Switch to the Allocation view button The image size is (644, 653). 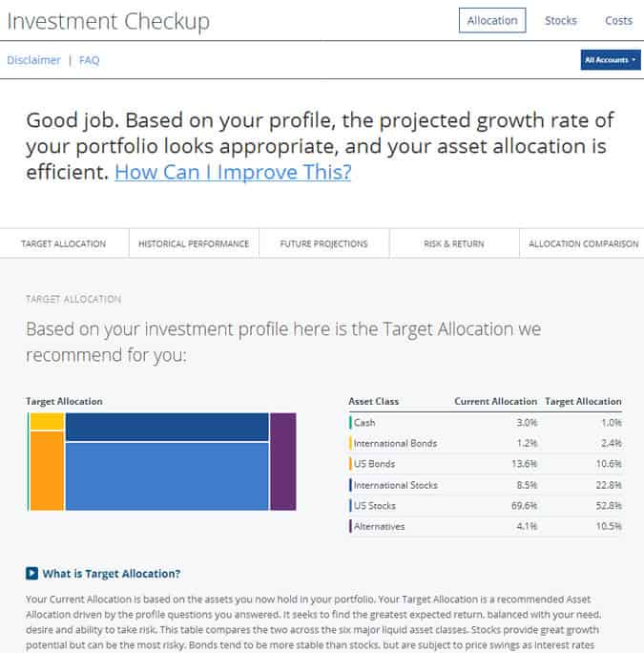pos(492,20)
